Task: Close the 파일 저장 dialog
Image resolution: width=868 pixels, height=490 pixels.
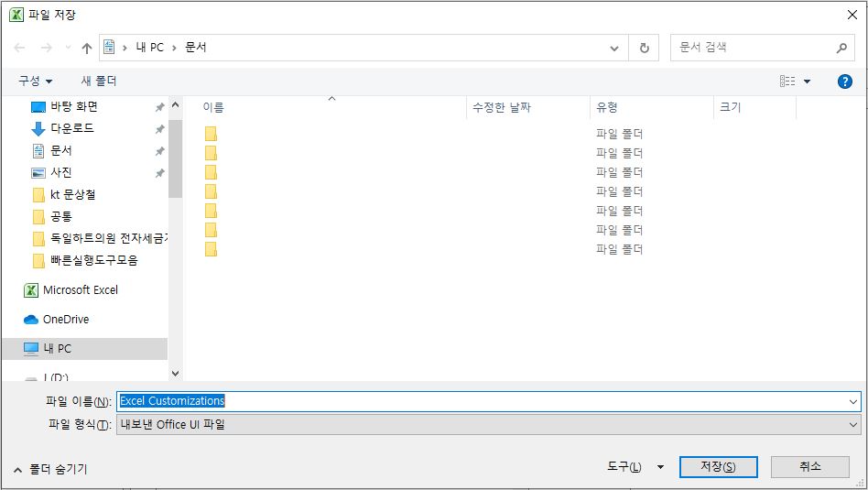Action: [x=852, y=15]
